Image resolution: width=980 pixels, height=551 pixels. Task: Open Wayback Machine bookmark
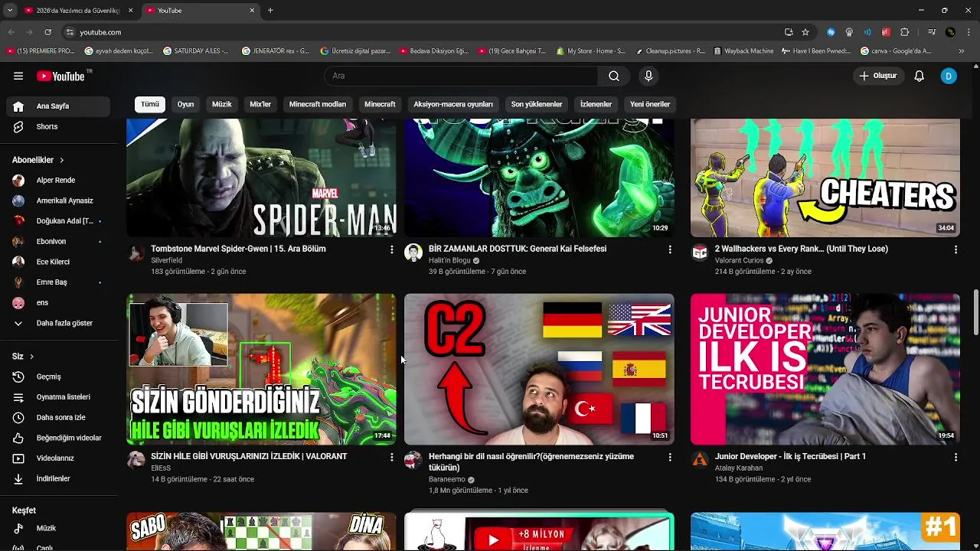tap(743, 51)
